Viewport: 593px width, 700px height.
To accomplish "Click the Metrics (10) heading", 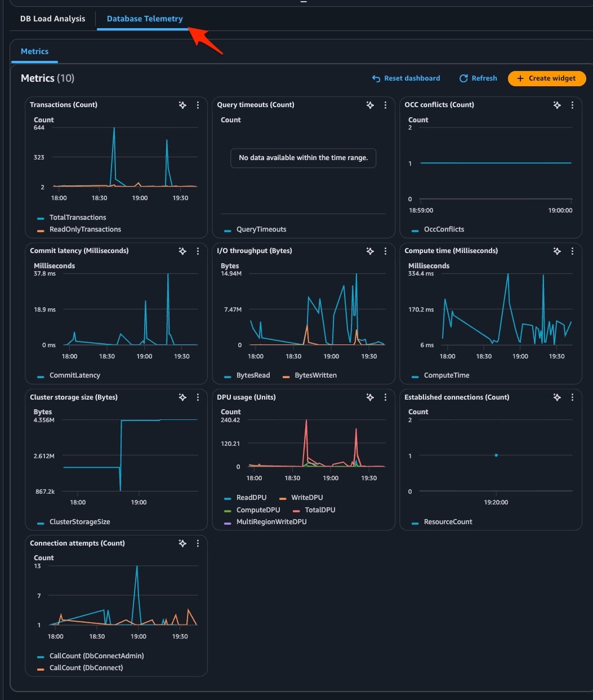I will click(47, 78).
